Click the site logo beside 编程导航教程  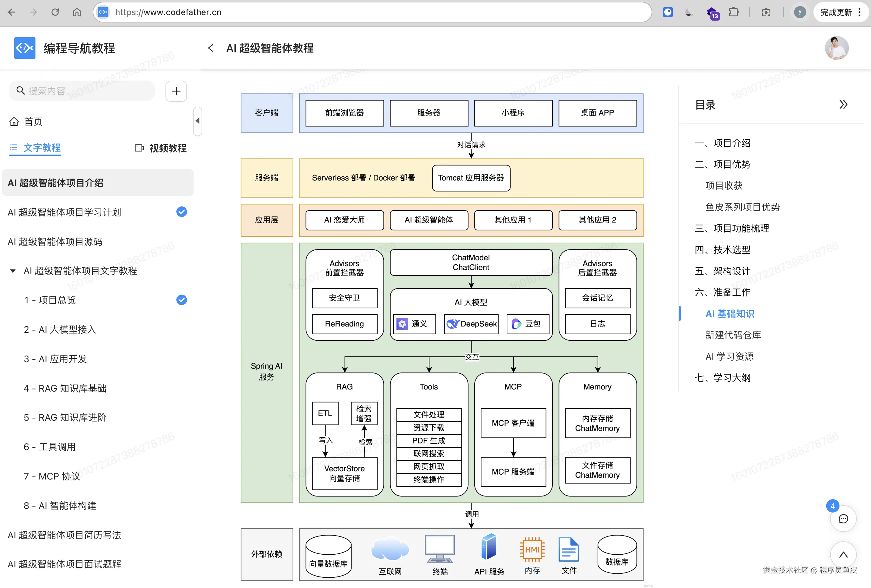[25, 48]
